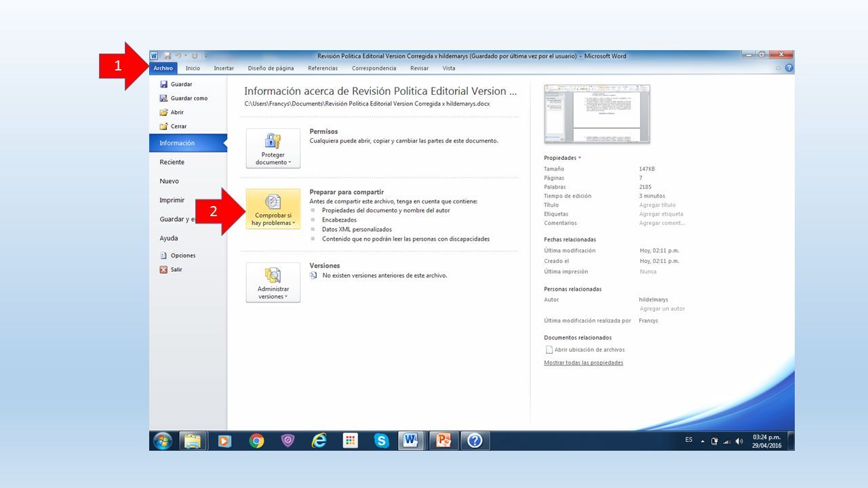Click the network signal tray icon

point(727,441)
